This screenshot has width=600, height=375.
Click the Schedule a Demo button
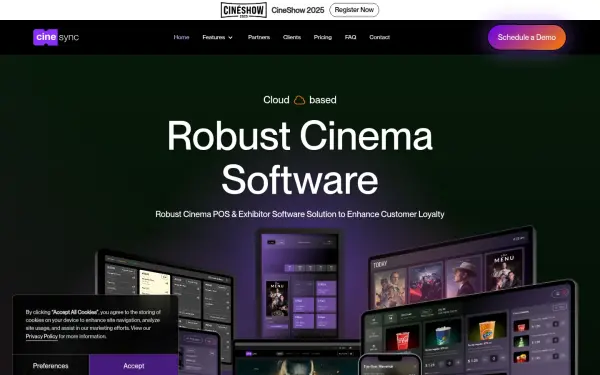coord(527,37)
